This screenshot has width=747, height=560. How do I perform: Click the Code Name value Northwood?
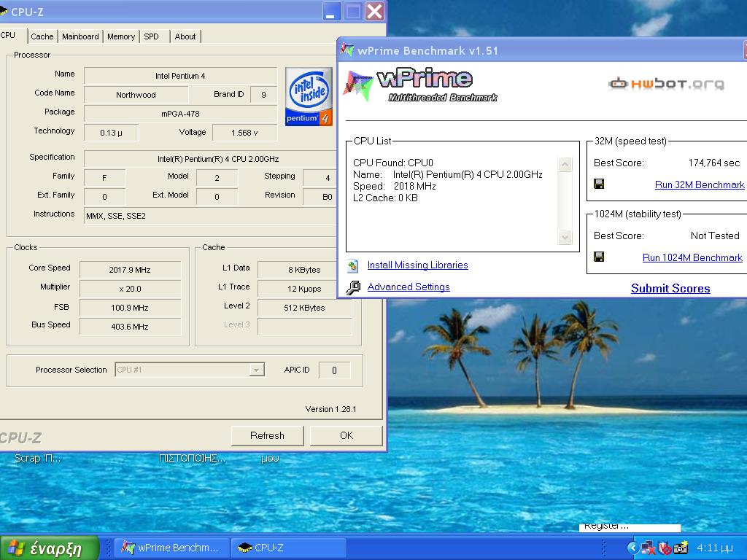(x=136, y=95)
